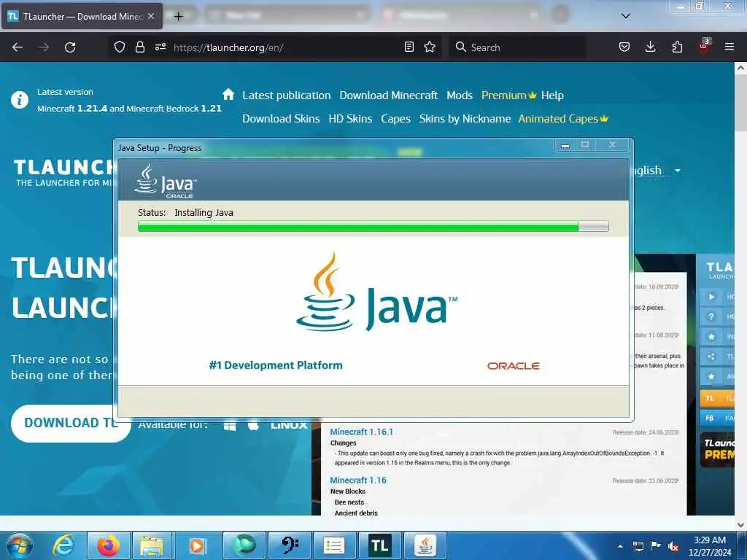Open the Help menu item
The height and width of the screenshot is (560, 747).
coord(552,96)
